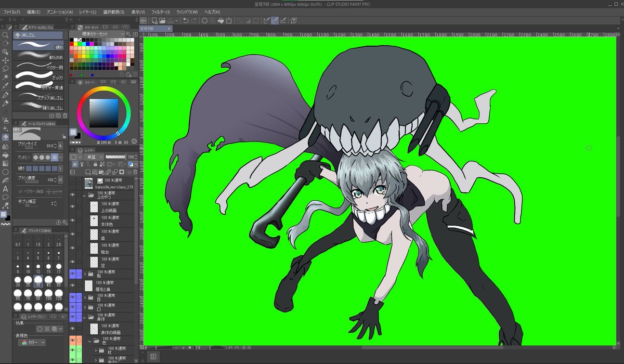624x364 pixels.
Task: Collapse the 上のやつ layer folder
Action: click(85, 196)
